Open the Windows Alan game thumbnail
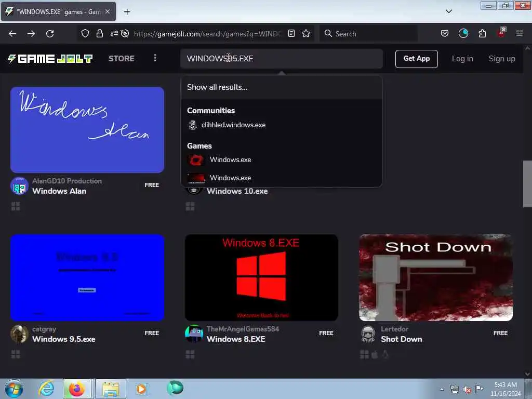 (x=87, y=130)
